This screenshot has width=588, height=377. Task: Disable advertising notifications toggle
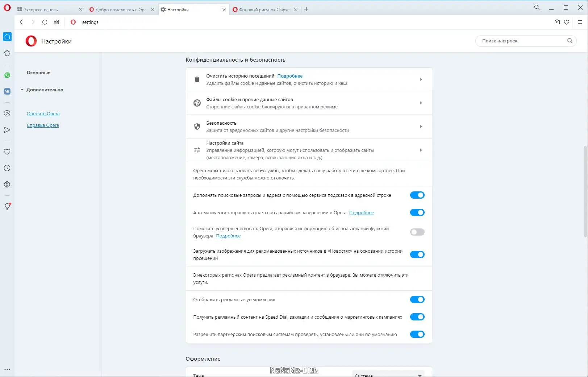tap(417, 299)
